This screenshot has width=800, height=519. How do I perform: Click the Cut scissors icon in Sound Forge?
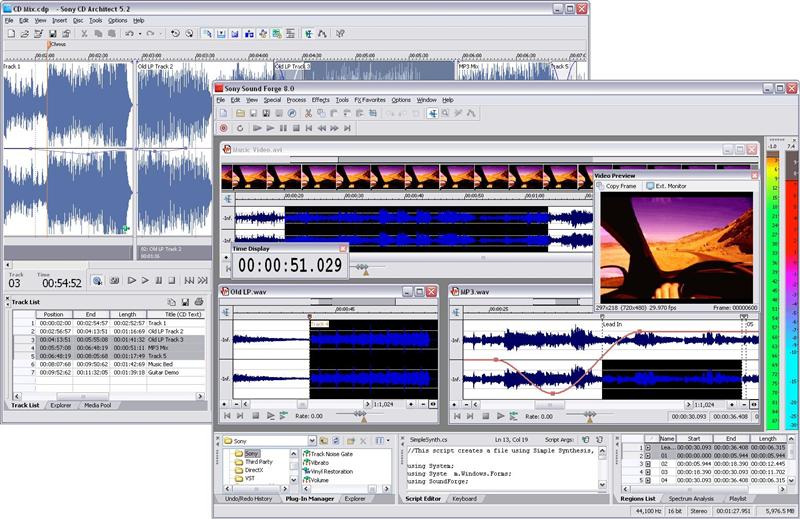tap(309, 113)
